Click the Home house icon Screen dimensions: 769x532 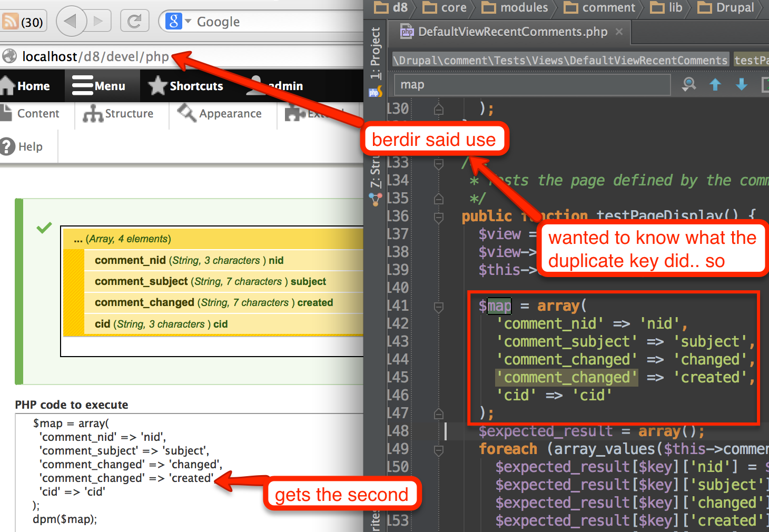click(7, 85)
